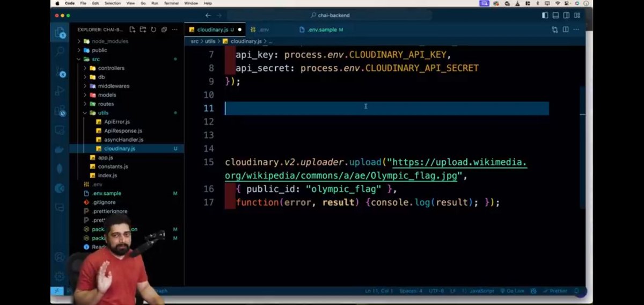Open the Remote Explorer view
Image resolution: width=644 pixels, height=305 pixels.
(60, 130)
